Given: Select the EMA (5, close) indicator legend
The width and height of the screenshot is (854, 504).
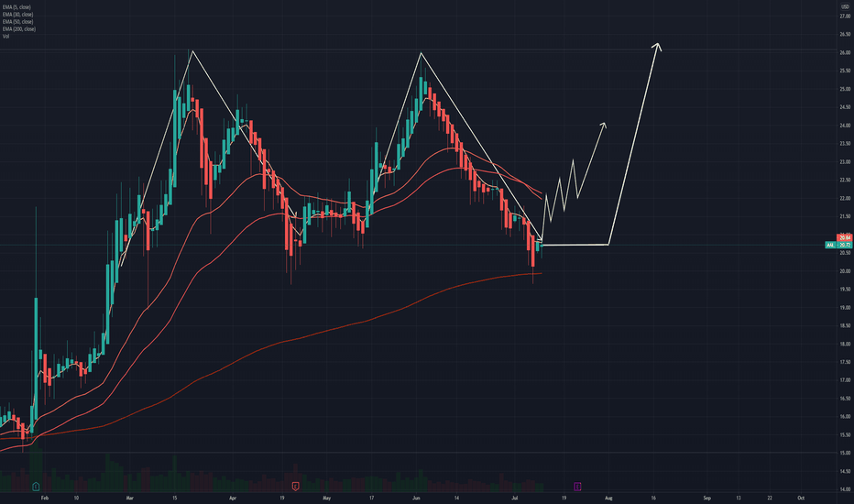Looking at the screenshot, I should 16,7.
